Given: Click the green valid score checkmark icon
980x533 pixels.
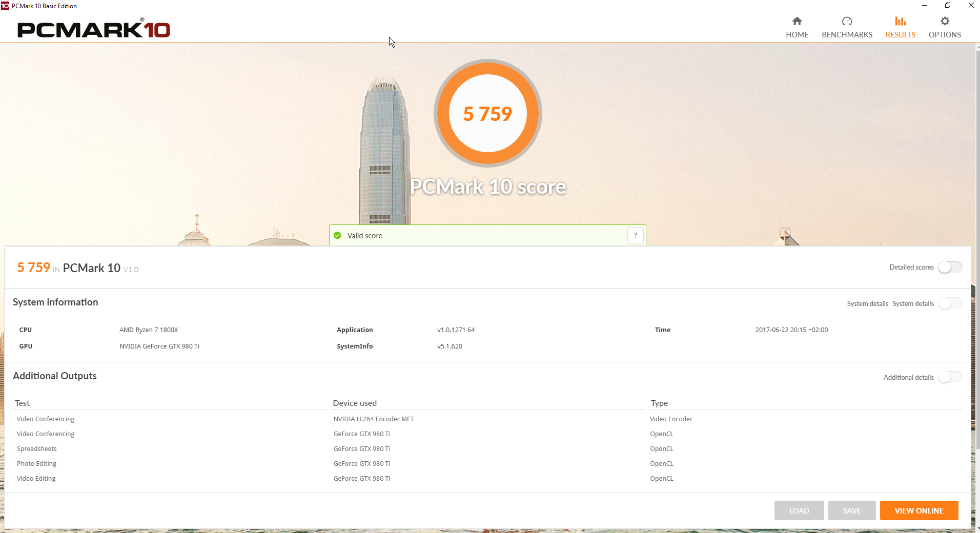Looking at the screenshot, I should click(337, 235).
